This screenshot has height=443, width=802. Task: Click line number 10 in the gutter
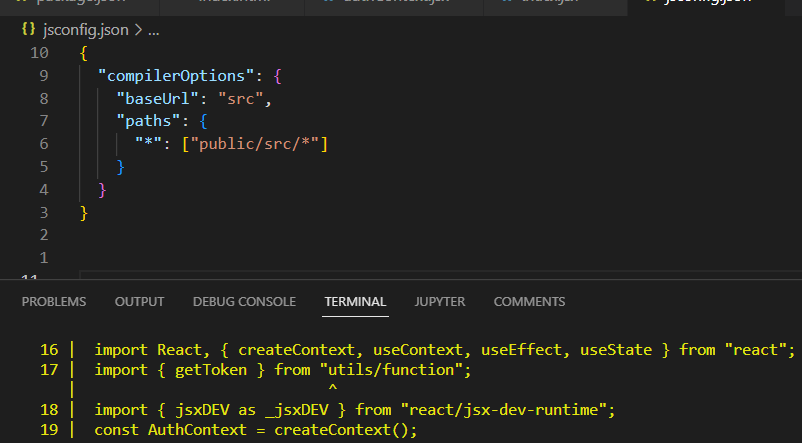click(x=41, y=53)
